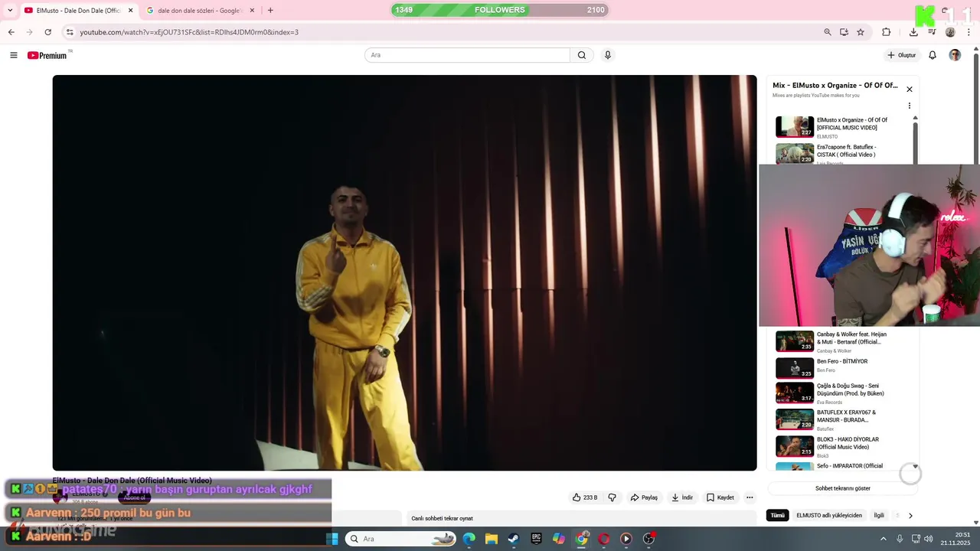Open Chrome downloads icon
The width and height of the screenshot is (980, 551).
pos(913,32)
